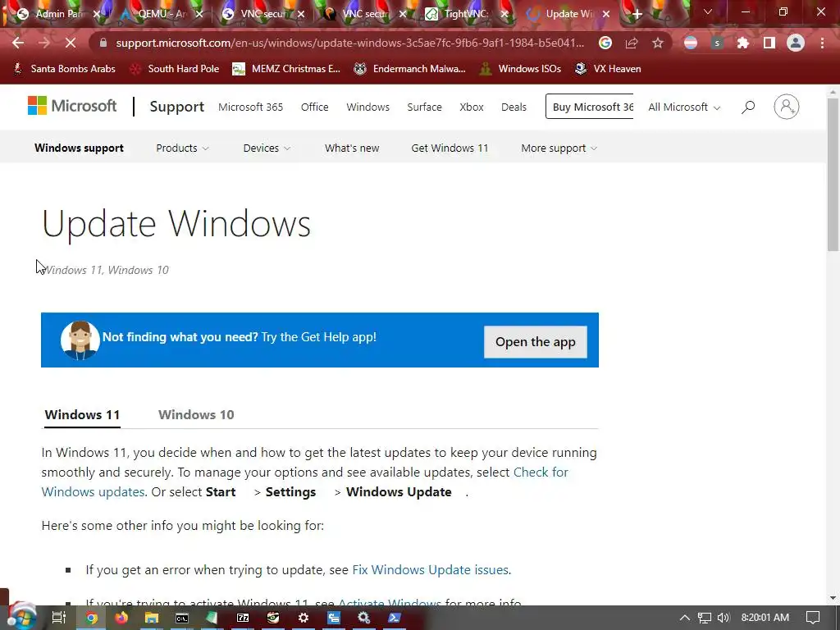
Task: Switch to Chrome on taskbar
Action: click(92, 618)
